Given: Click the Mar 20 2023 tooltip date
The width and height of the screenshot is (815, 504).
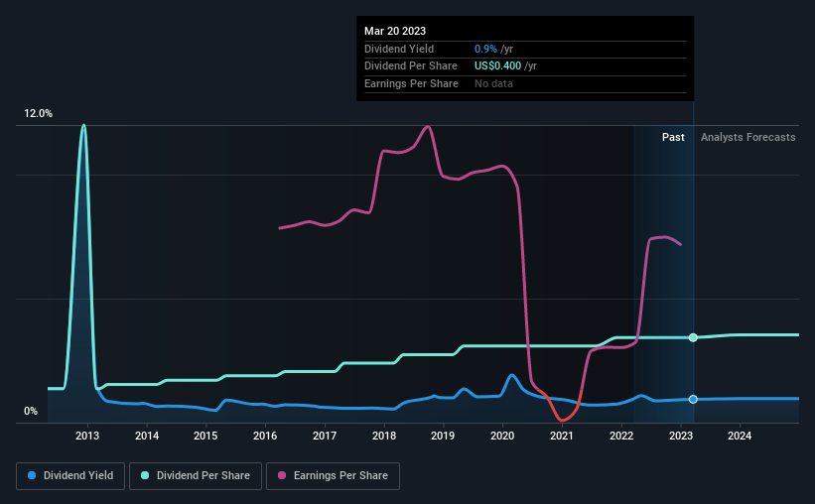Looking at the screenshot, I should tap(395, 31).
